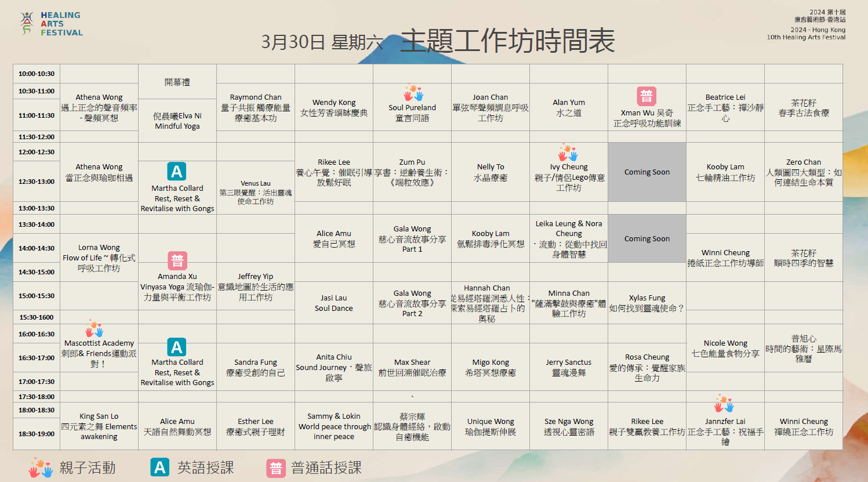Viewport: 868px width, 482px height.
Task: Click the hands icon above Ivy Cheung
Action: [x=568, y=153]
